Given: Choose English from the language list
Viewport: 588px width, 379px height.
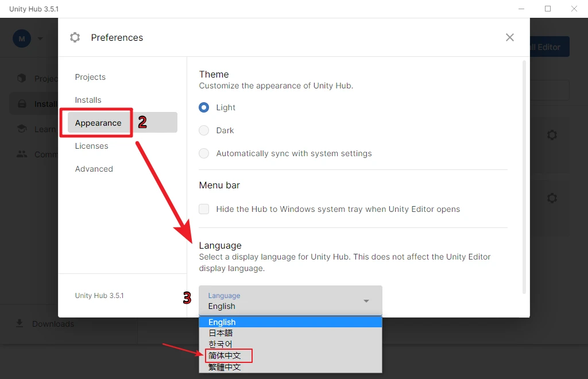Looking at the screenshot, I should point(291,322).
